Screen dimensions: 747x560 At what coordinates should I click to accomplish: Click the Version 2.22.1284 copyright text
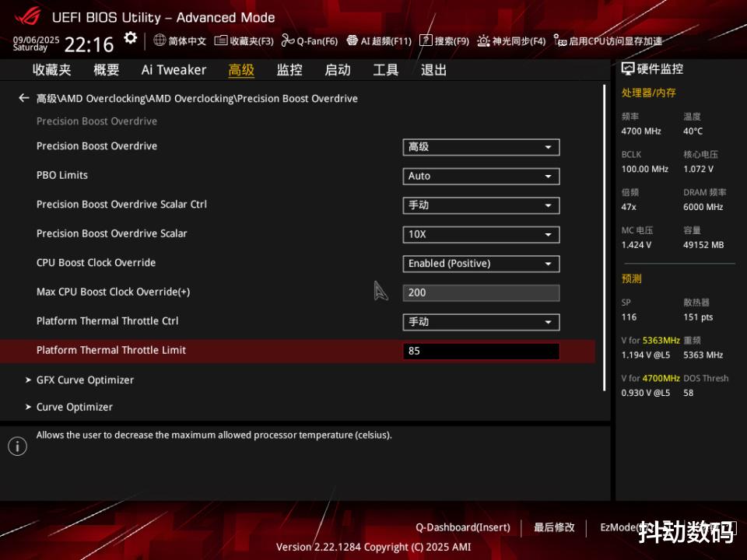coord(373,547)
